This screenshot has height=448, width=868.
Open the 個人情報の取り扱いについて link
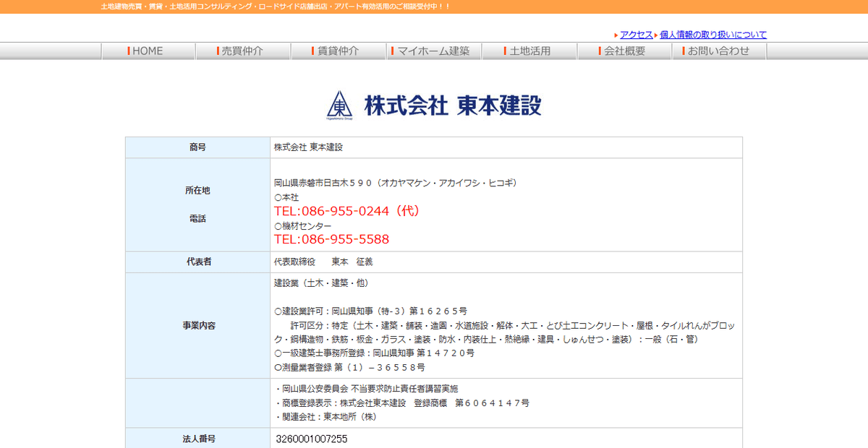(x=712, y=34)
